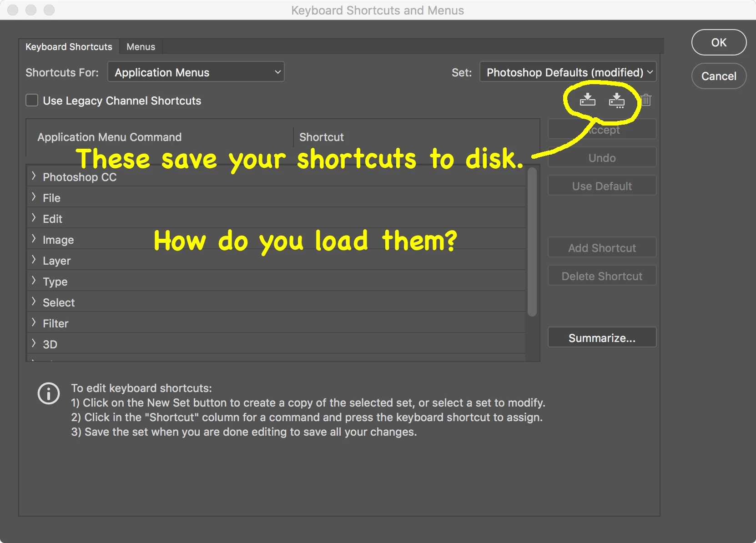Click the Application Menu Command column header

click(109, 137)
